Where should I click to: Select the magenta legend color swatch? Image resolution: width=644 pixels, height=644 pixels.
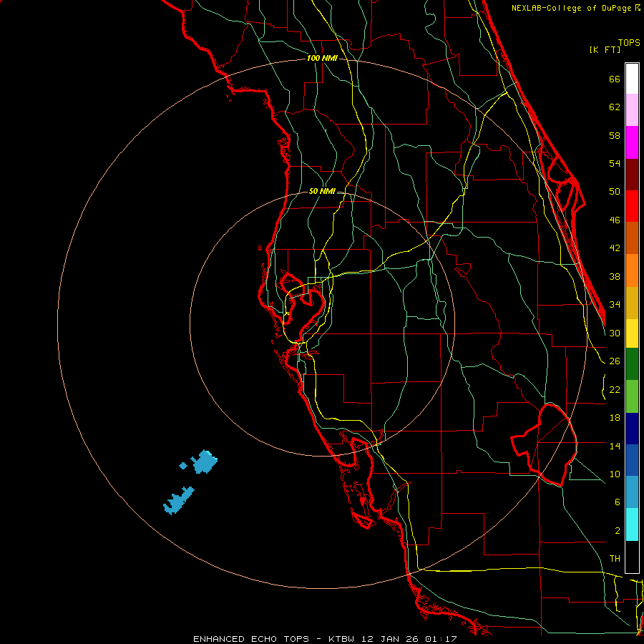[x=632, y=142]
